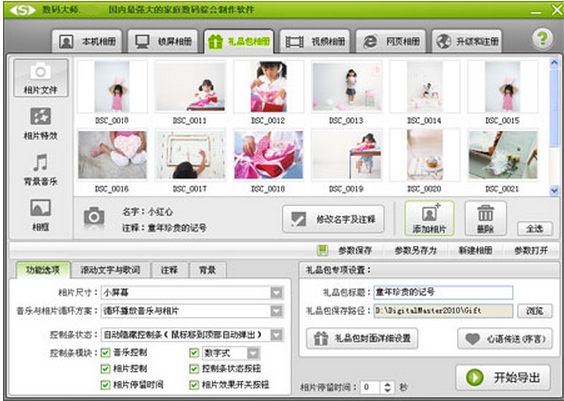Screen dimensions: 564x401
Task: Open the 背景 tab
Action: 208,270
